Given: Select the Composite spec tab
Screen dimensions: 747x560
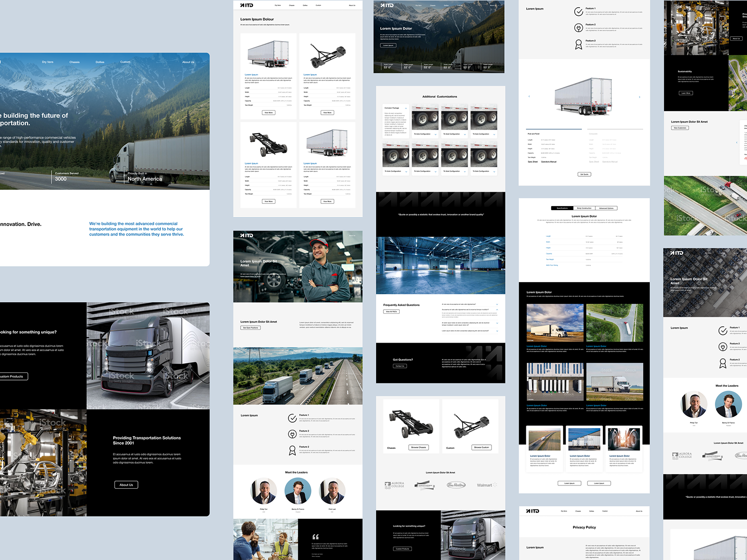Looking at the screenshot, I should tap(593, 134).
